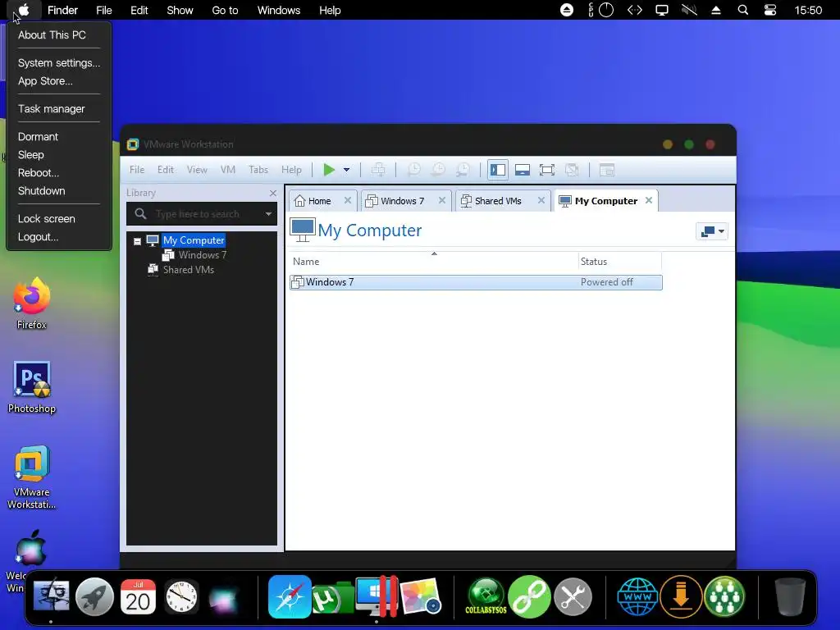Click the Launchpad rocket dock icon

coord(94,596)
